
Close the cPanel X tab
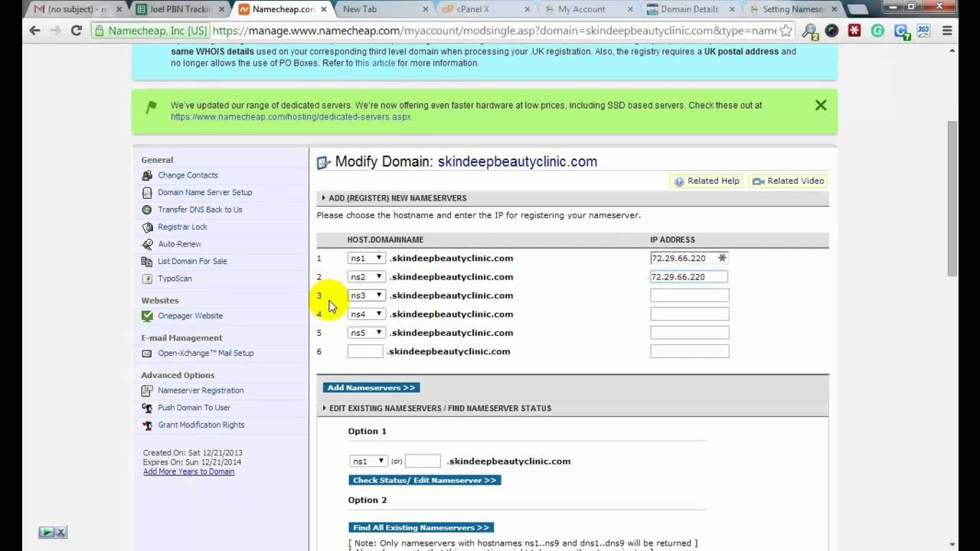click(x=529, y=9)
